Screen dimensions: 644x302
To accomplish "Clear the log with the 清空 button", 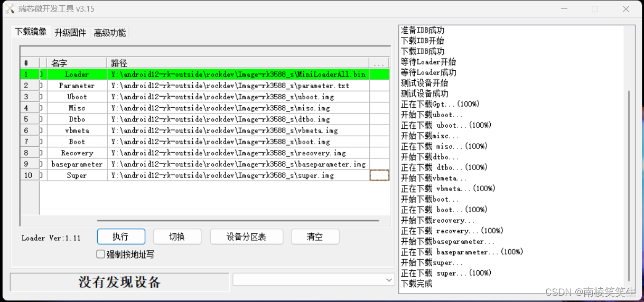I will (315, 237).
